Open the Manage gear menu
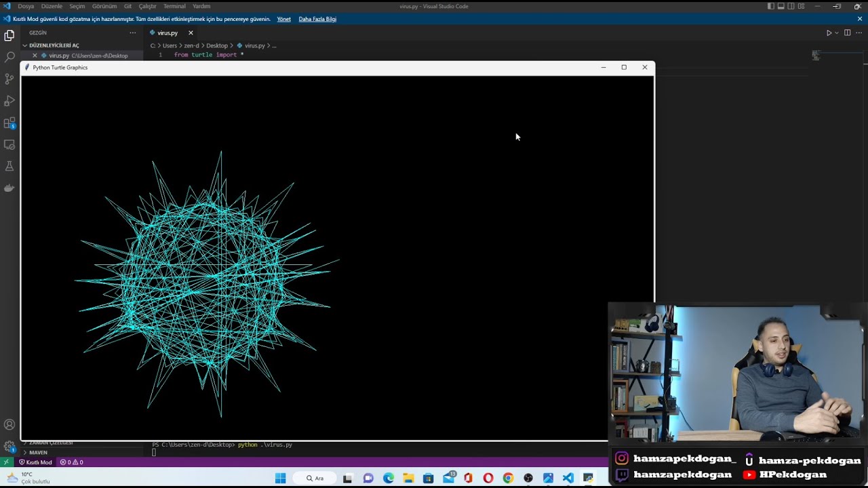This screenshot has height=488, width=868. tap(9, 447)
